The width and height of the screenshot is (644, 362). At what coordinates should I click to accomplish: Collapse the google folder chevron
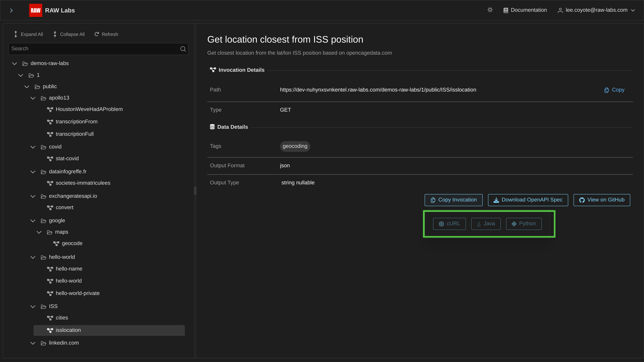(x=33, y=221)
